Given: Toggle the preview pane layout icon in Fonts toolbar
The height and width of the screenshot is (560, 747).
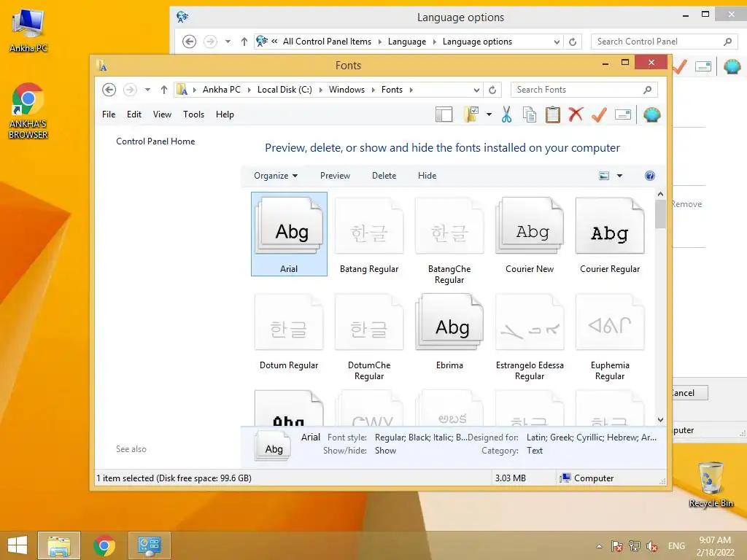Looking at the screenshot, I should point(444,114).
